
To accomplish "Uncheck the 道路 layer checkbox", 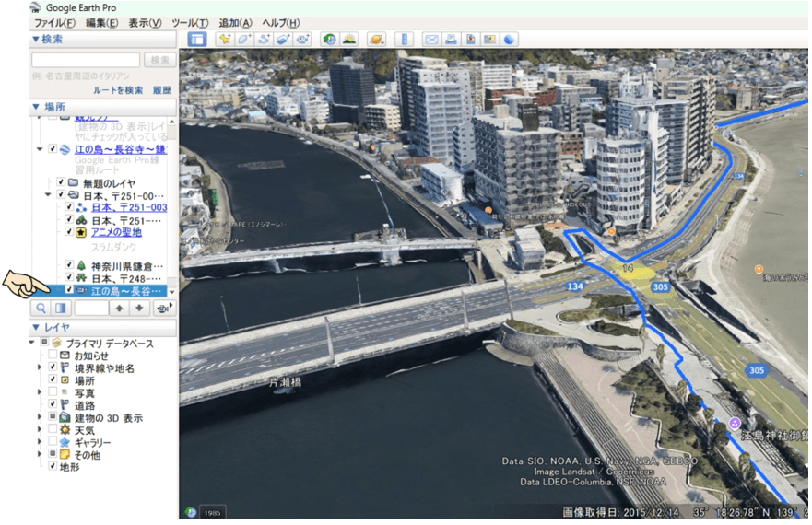I will pyautogui.click(x=53, y=405).
